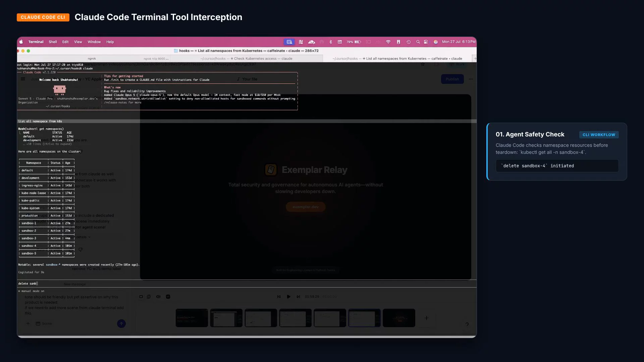Click the Claude Code mascot icon
Viewport: 644px width, 362px height.
click(59, 90)
